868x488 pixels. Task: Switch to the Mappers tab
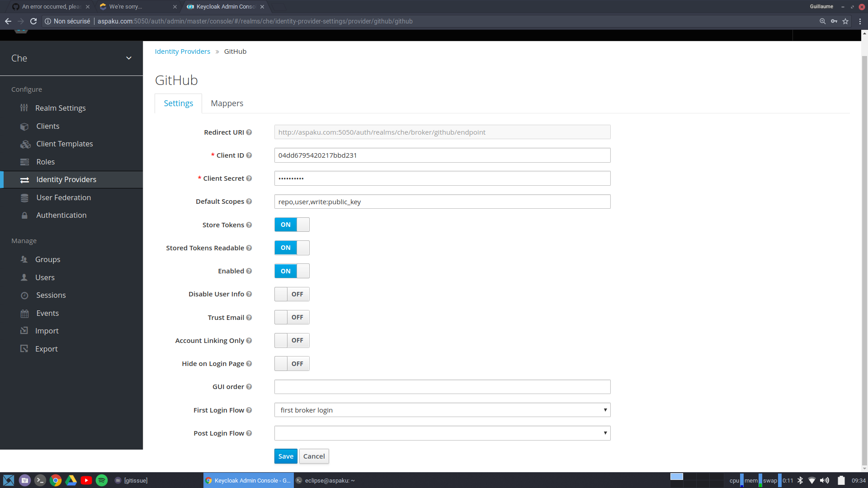pyautogui.click(x=227, y=103)
